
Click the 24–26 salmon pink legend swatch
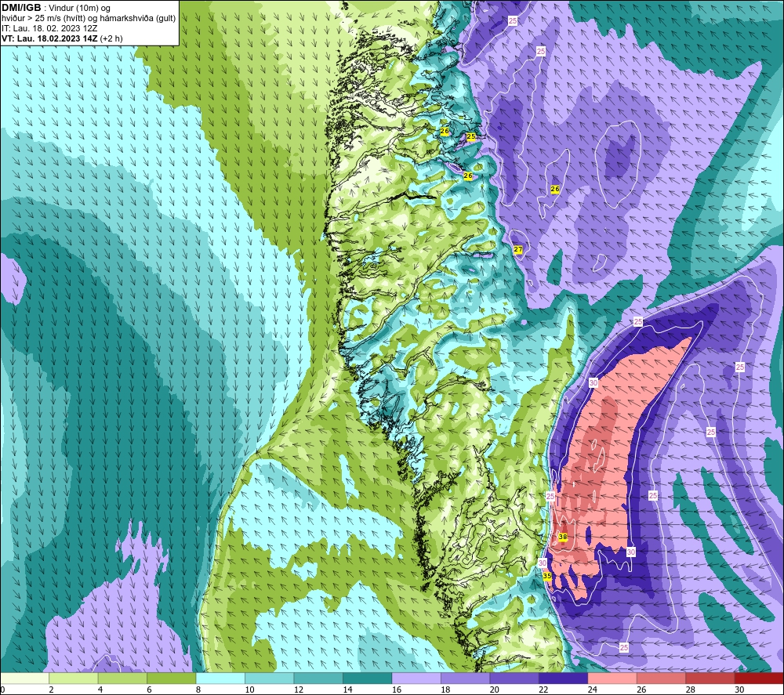(612, 679)
